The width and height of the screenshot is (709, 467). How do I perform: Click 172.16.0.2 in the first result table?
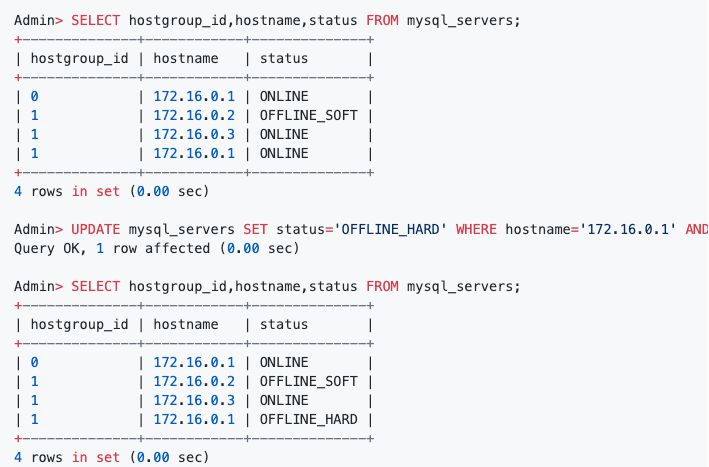tap(194, 115)
